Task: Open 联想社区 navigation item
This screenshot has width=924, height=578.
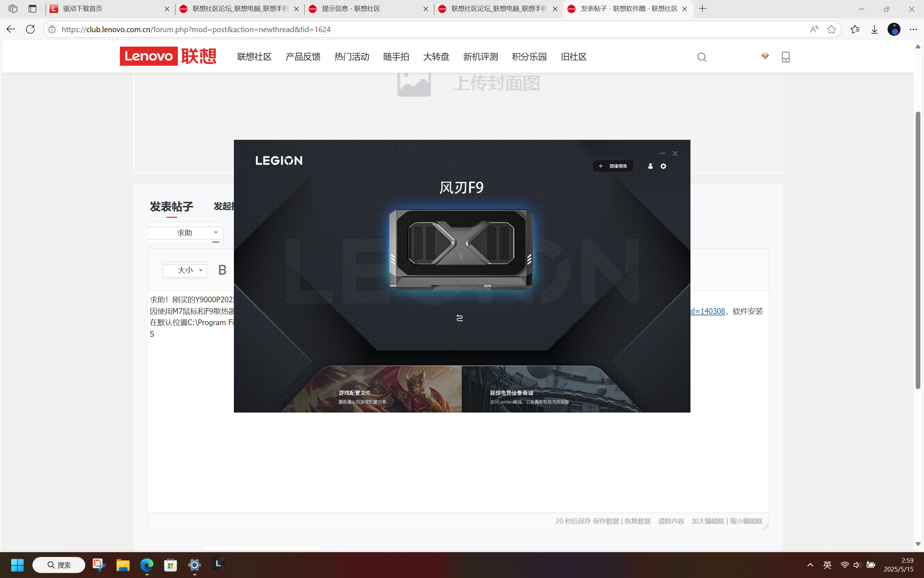Action: click(254, 57)
